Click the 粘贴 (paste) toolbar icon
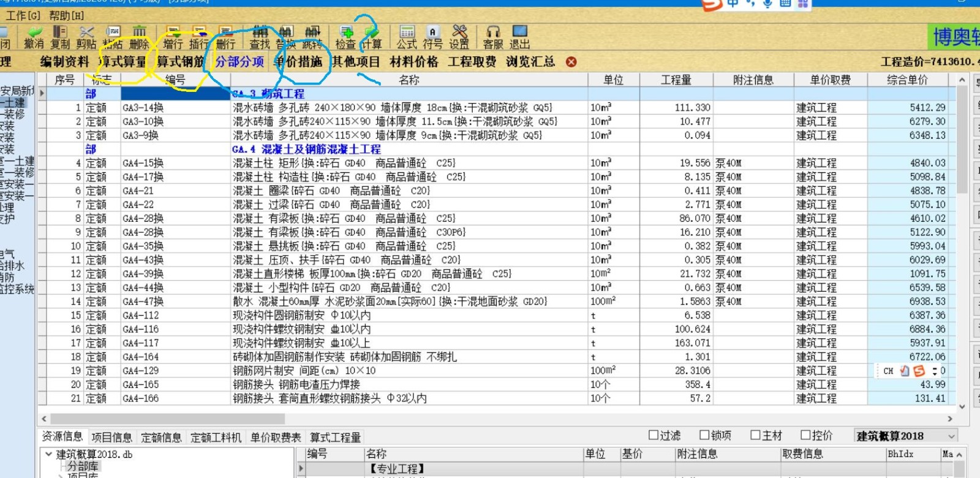Image resolution: width=980 pixels, height=478 pixels. pyautogui.click(x=113, y=37)
